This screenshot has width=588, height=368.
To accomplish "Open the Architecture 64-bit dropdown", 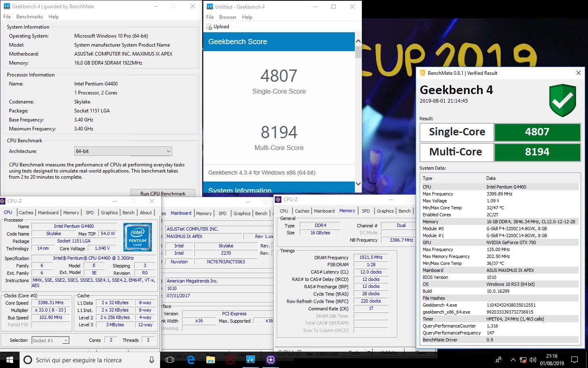I will [x=123, y=151].
